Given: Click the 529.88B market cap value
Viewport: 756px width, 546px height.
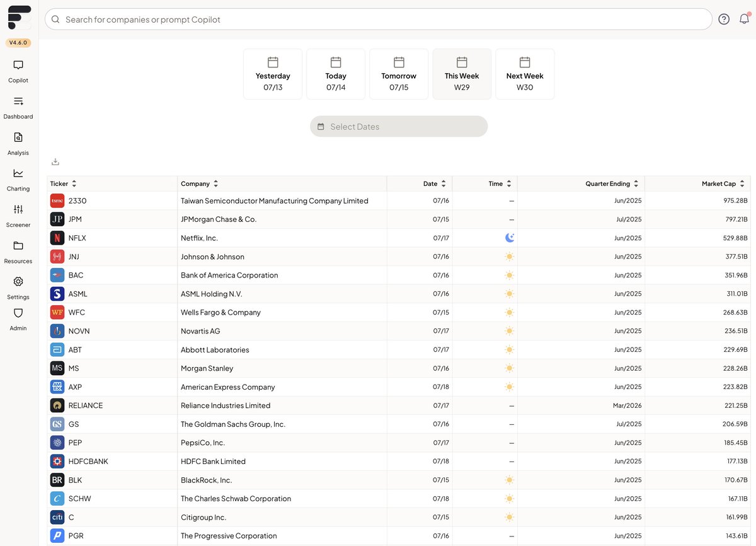Looking at the screenshot, I should tap(735, 238).
